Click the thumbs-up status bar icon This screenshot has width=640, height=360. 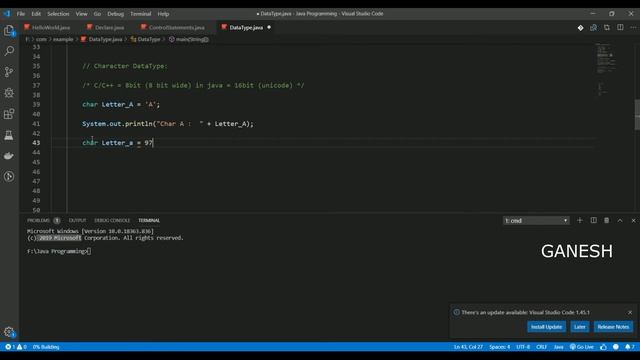point(603,347)
